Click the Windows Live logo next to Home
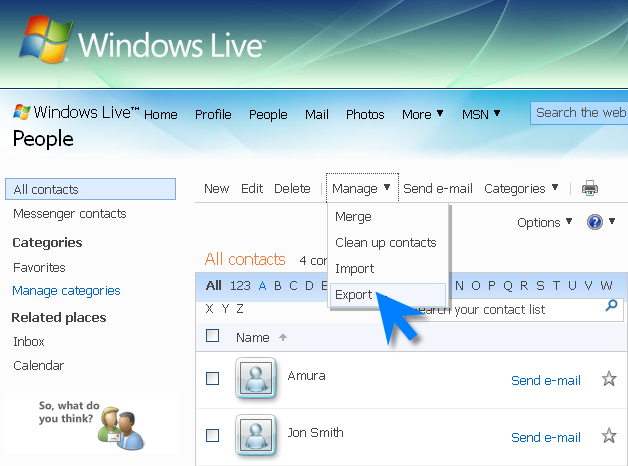 (x=21, y=112)
